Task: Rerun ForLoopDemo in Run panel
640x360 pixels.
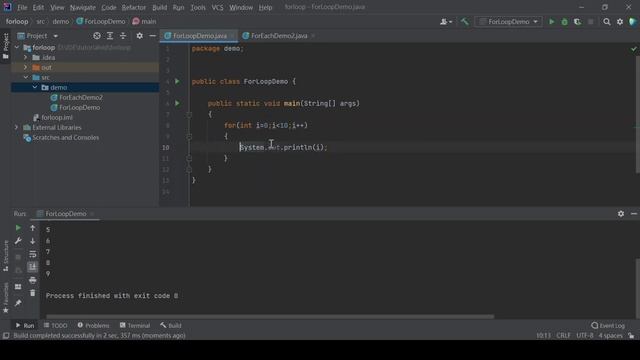Action: [x=18, y=228]
